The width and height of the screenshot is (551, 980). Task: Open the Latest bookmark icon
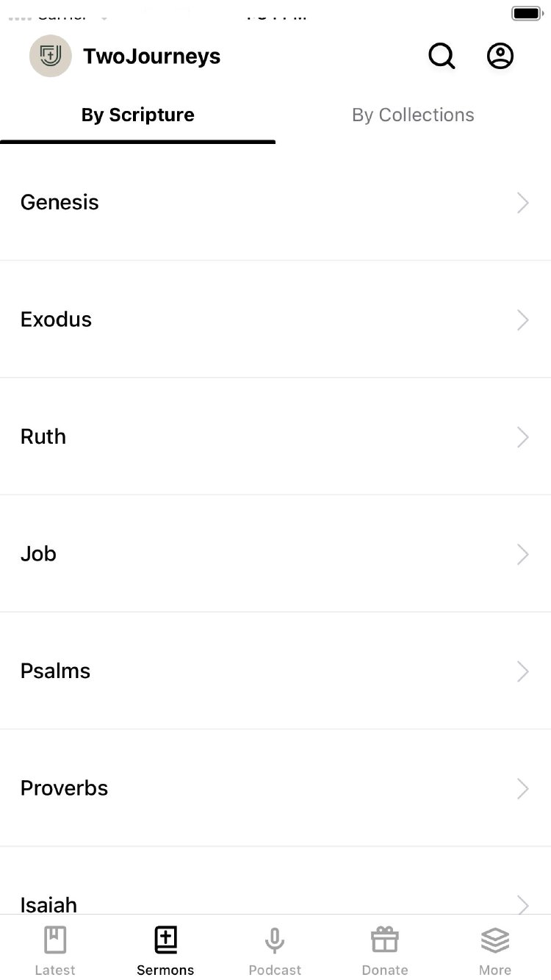(x=55, y=940)
